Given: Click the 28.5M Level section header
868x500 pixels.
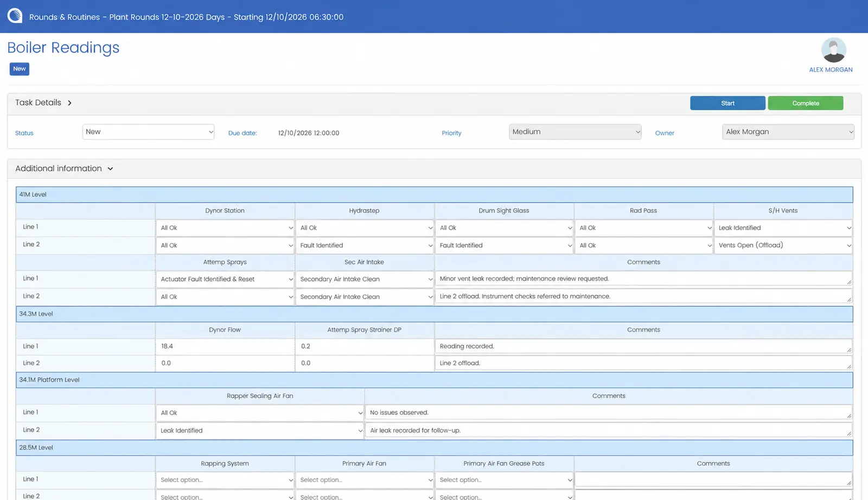Looking at the screenshot, I should coord(434,448).
